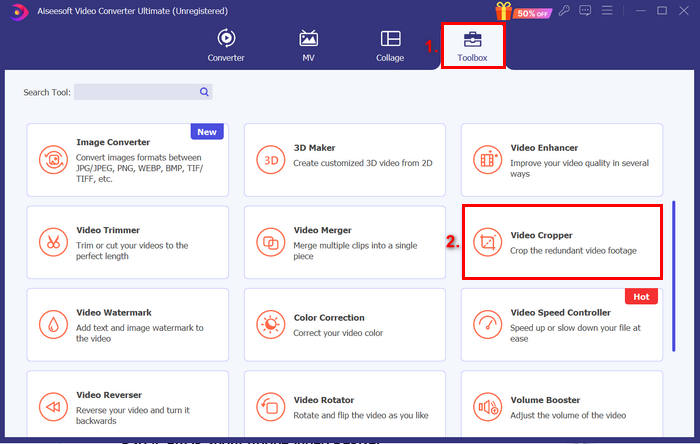Viewport: 700px width, 444px height.
Task: Click the Color Correction sun icon
Action: 271,325
